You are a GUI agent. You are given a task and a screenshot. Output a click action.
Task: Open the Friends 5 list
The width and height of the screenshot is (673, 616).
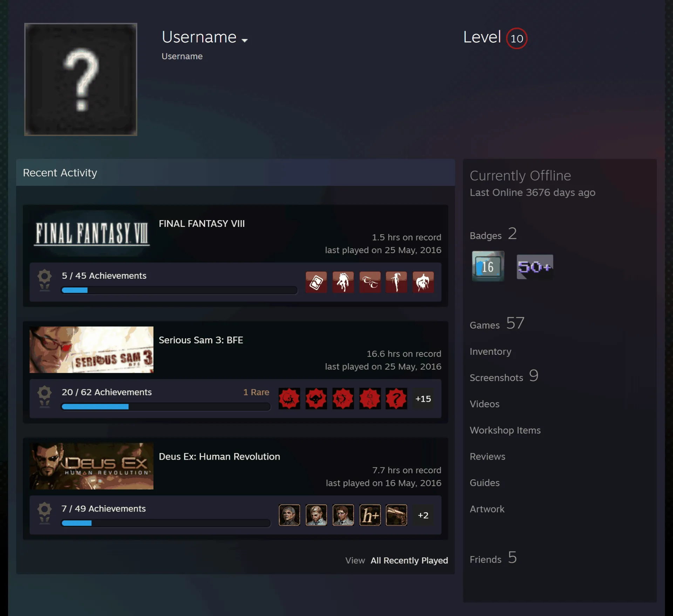[493, 557]
